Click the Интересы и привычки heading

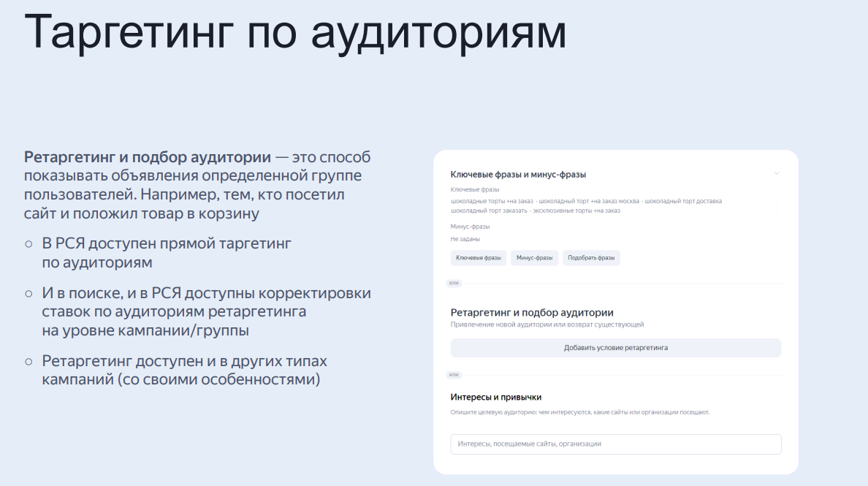(x=496, y=397)
